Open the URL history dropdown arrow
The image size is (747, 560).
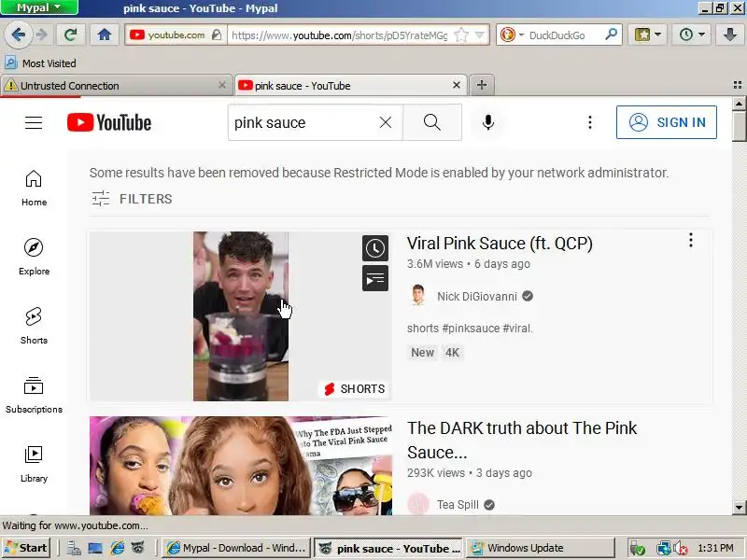(x=480, y=35)
